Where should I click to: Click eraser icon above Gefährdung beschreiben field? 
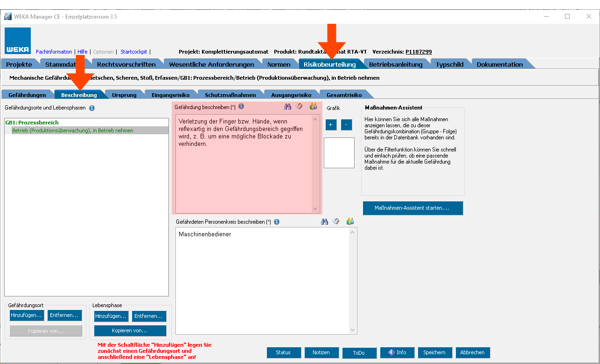[300, 107]
